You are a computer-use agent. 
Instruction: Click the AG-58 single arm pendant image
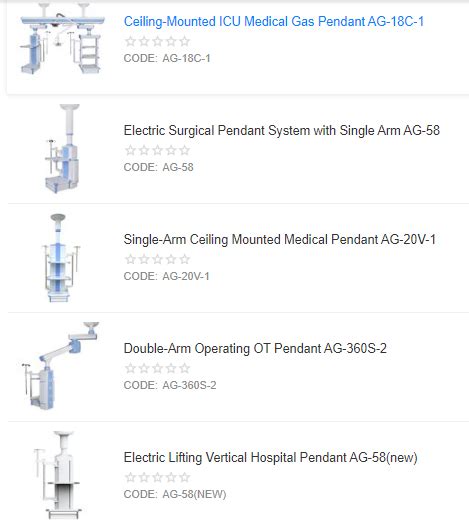click(x=63, y=148)
